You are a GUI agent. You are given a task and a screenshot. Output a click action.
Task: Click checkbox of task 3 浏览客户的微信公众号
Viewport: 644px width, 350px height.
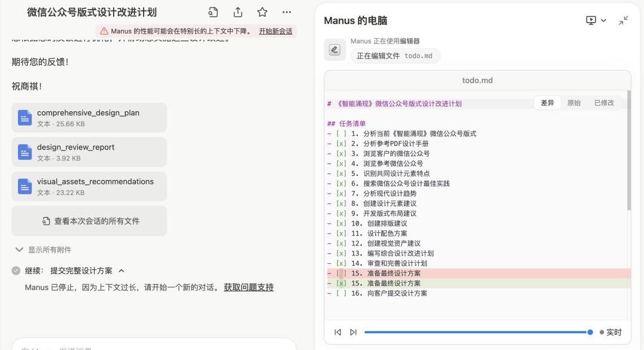click(x=341, y=153)
